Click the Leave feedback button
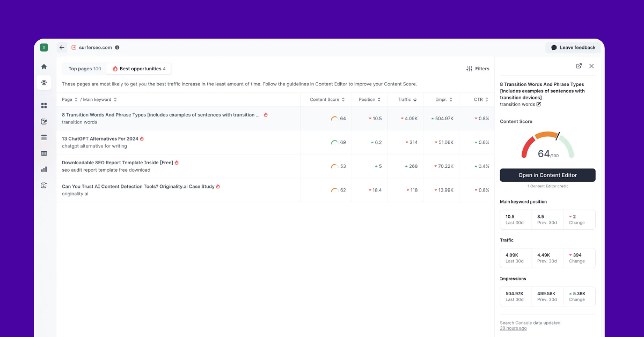 [573, 47]
